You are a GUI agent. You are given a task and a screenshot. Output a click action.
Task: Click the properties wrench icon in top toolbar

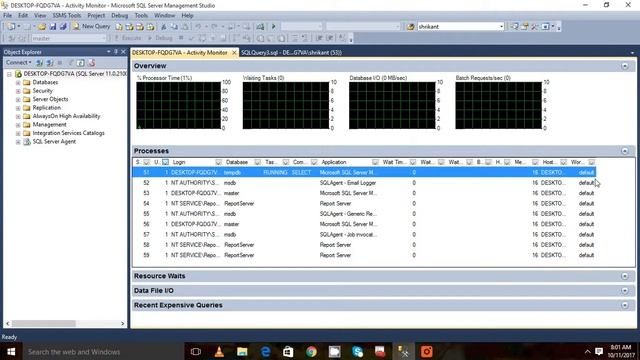534,27
